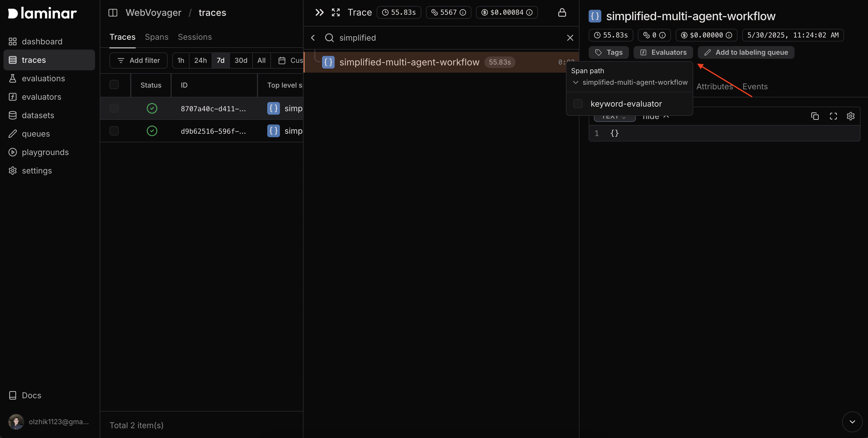Image resolution: width=868 pixels, height=438 pixels.
Task: Expand the trace view to fullscreen
Action: 336,12
